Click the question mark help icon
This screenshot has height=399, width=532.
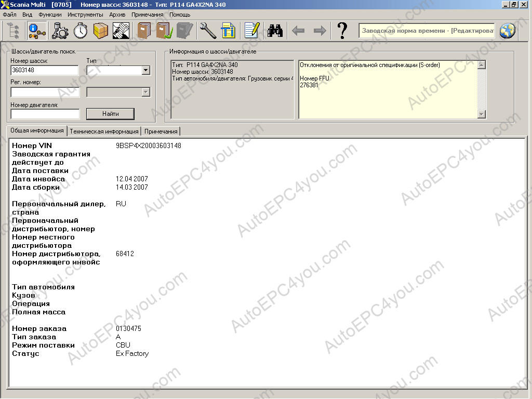tap(342, 31)
